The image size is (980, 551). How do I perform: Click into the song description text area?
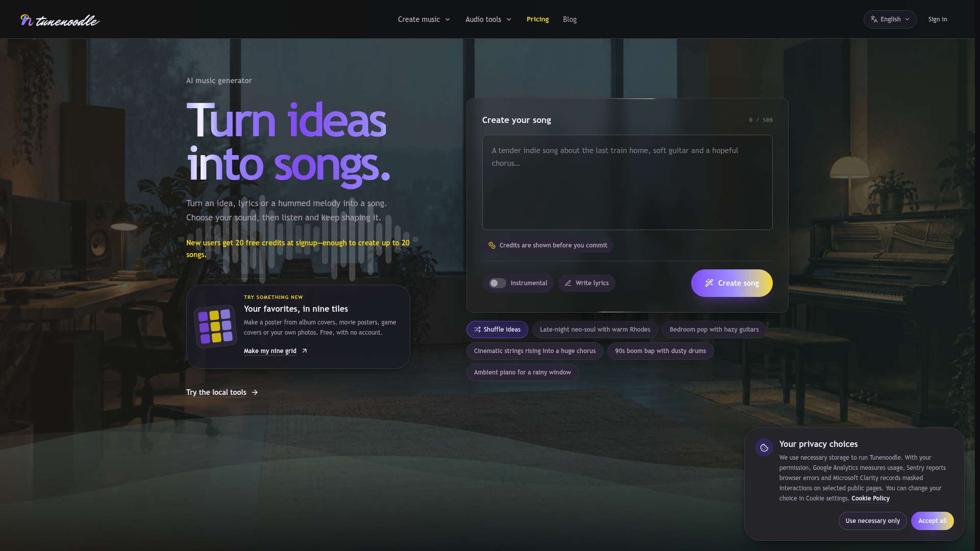[627, 182]
